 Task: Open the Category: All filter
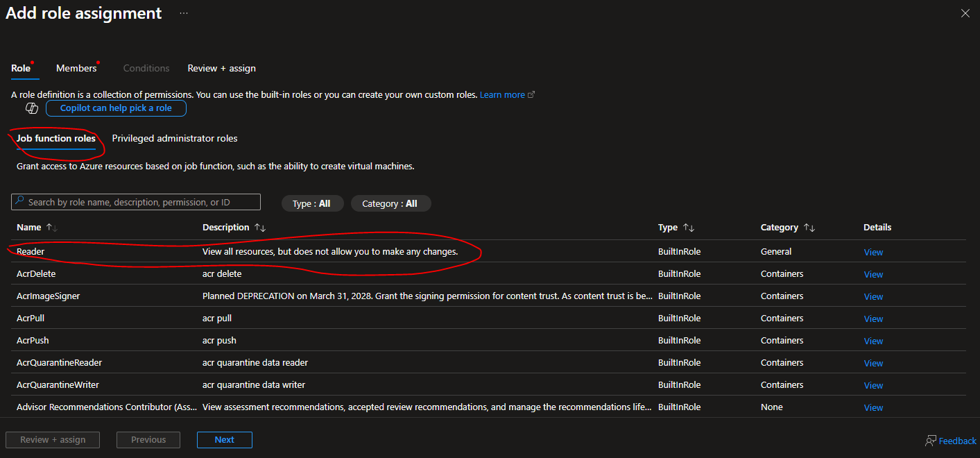click(391, 203)
